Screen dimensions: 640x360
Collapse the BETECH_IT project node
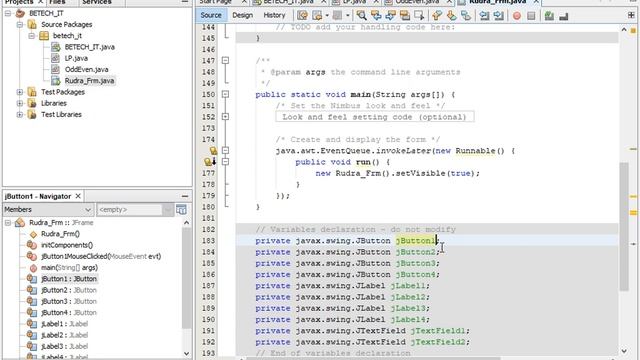(8, 13)
